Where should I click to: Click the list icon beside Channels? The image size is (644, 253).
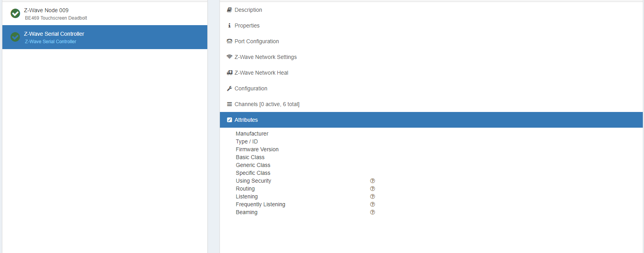[229, 104]
